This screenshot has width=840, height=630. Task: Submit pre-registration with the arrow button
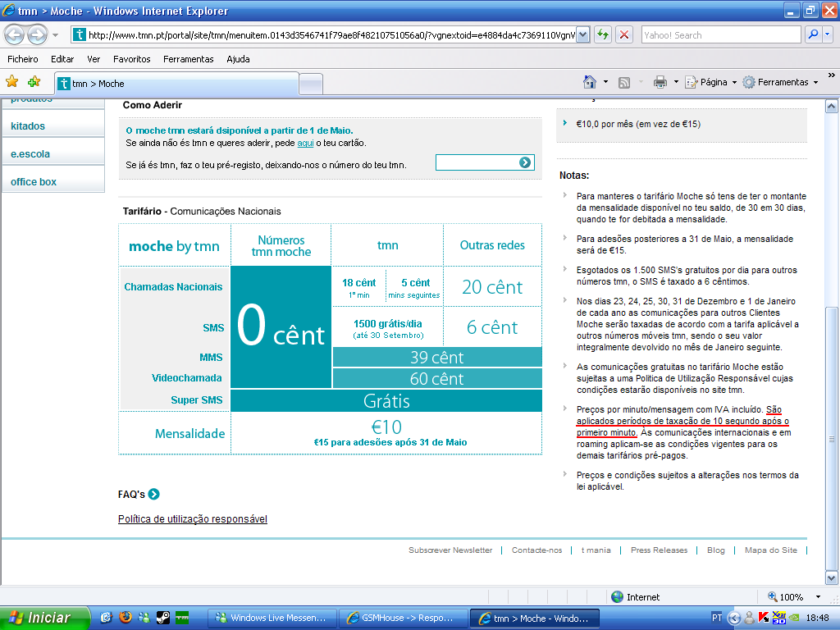[x=525, y=162]
